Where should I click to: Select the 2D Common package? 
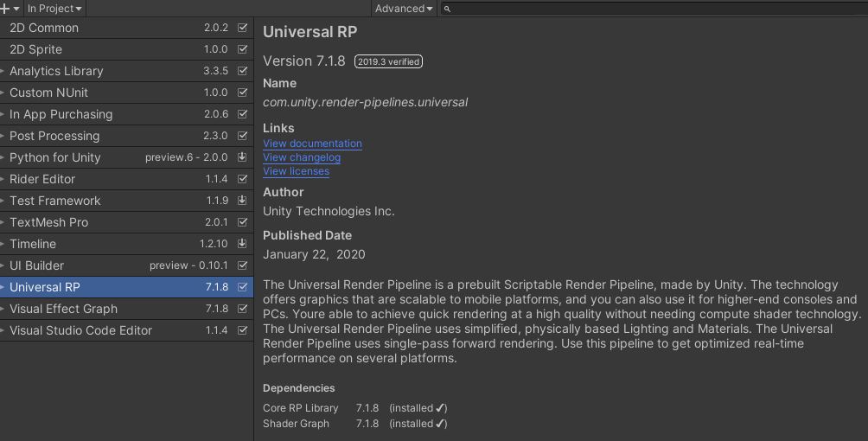tap(127, 28)
